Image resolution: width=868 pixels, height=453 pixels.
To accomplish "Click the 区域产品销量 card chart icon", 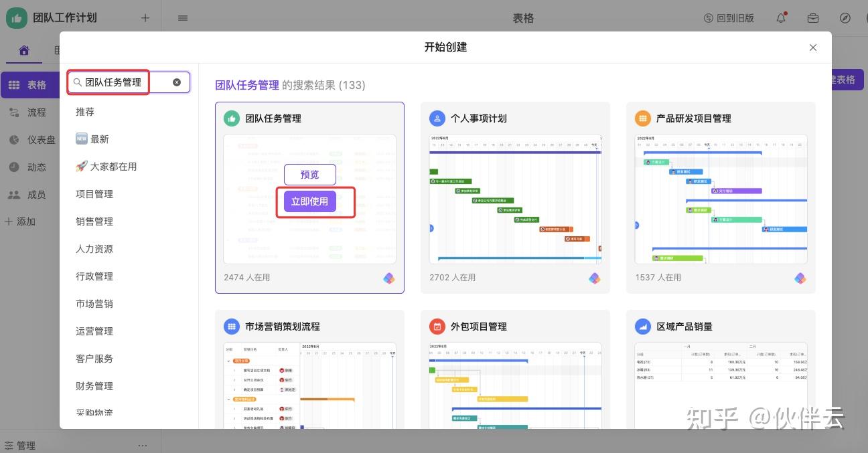I will click(x=643, y=327).
